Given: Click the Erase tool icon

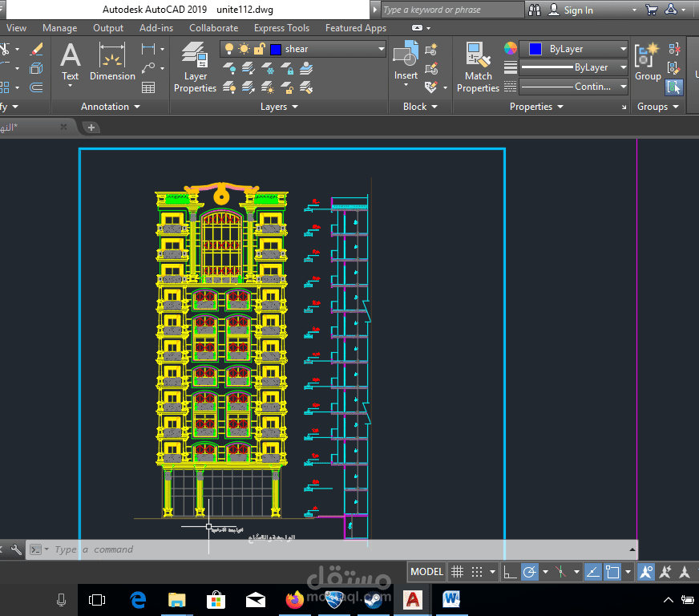Looking at the screenshot, I should 36,49.
